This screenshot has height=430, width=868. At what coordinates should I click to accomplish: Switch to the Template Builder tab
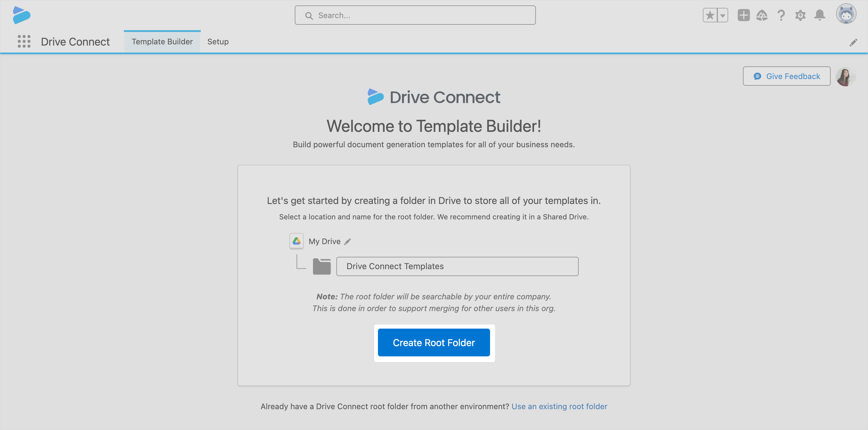tap(162, 41)
